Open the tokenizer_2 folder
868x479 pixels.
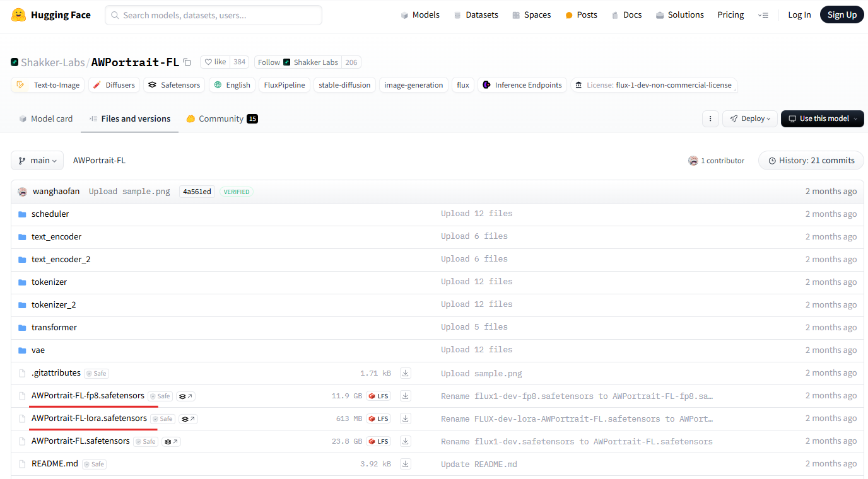[54, 304]
